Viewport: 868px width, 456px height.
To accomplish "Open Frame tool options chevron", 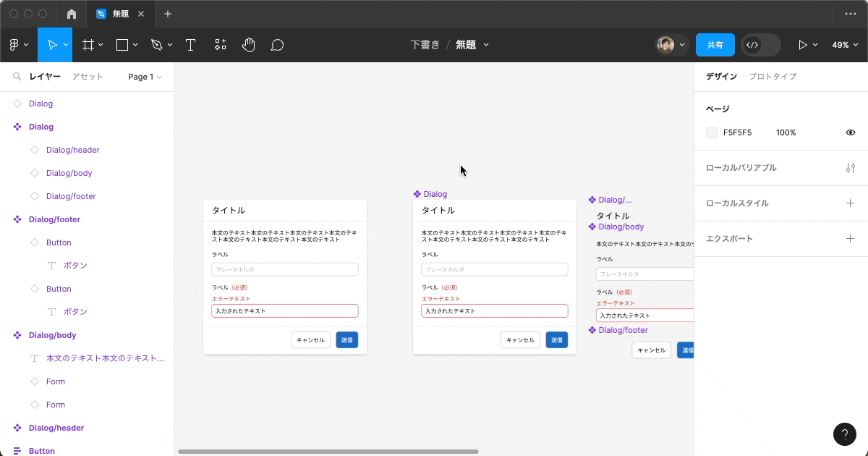I will (101, 45).
